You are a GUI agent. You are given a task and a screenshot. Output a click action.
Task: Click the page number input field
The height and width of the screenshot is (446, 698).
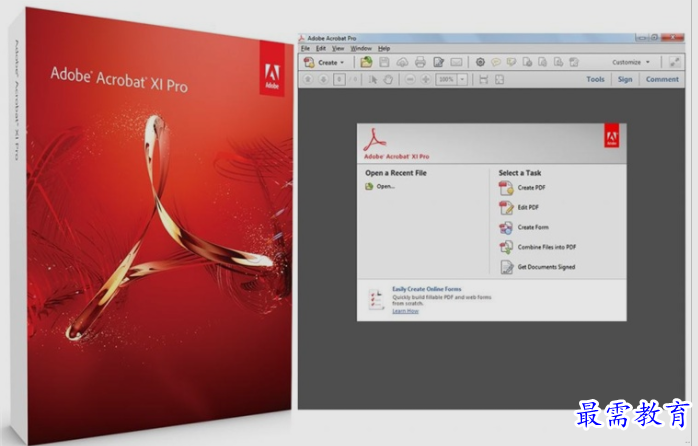pyautogui.click(x=339, y=80)
